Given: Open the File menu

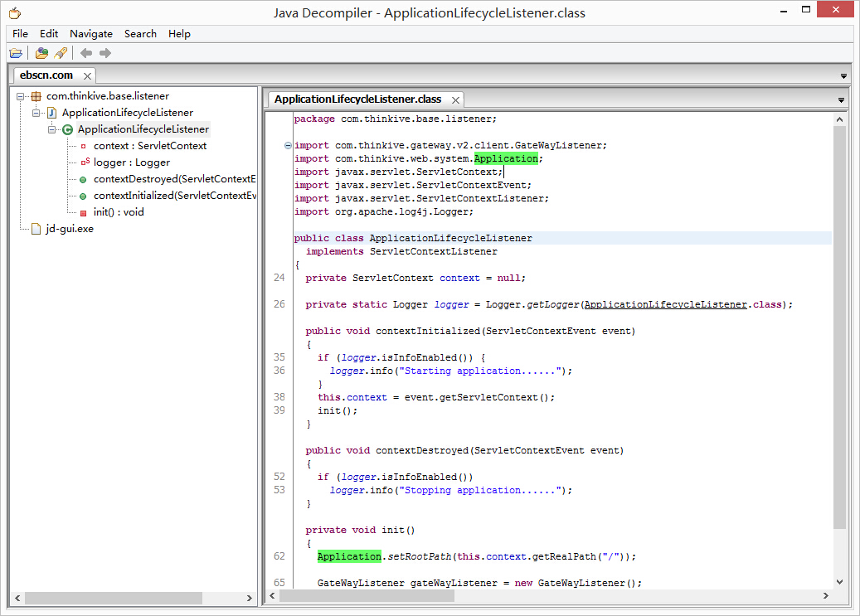Looking at the screenshot, I should click(x=20, y=33).
